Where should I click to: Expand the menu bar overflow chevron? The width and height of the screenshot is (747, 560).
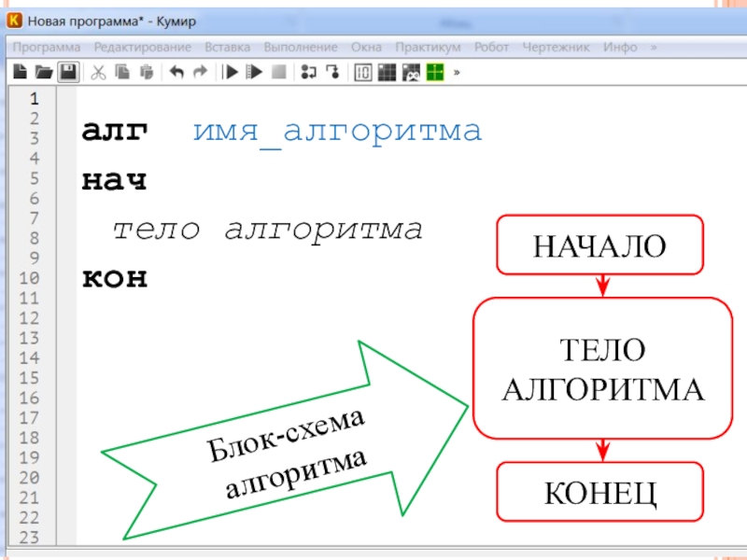[x=654, y=48]
